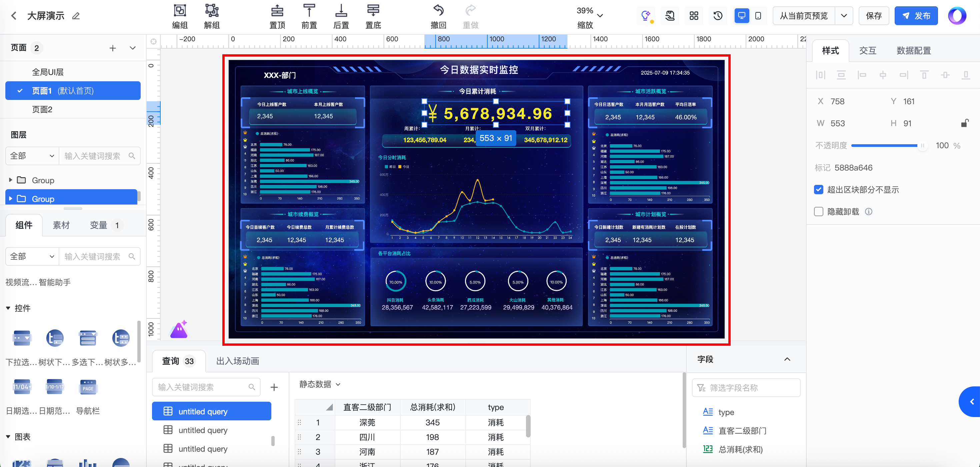Expand the selected Group layer

pos(11,199)
